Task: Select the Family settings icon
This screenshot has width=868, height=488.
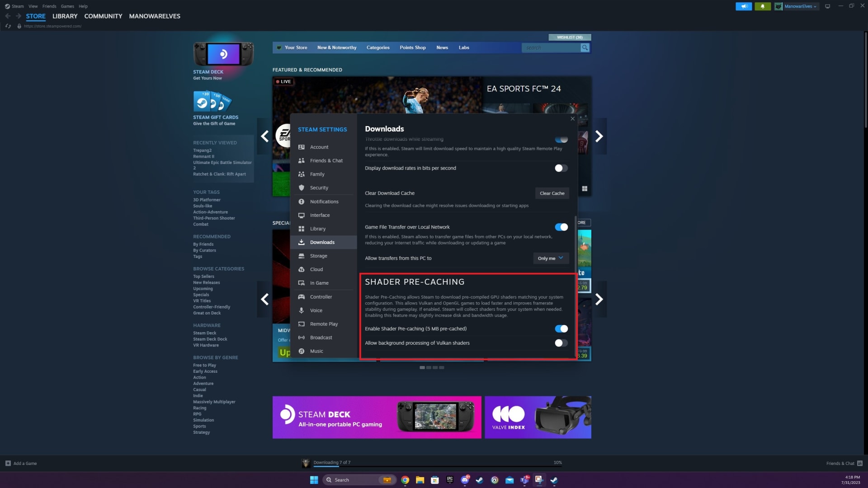Action: coord(302,174)
